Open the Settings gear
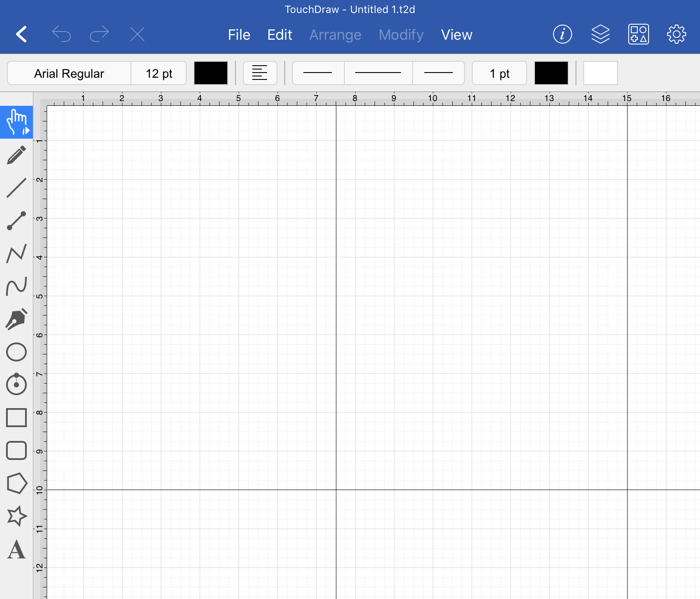Image resolution: width=700 pixels, height=599 pixels. [x=677, y=34]
